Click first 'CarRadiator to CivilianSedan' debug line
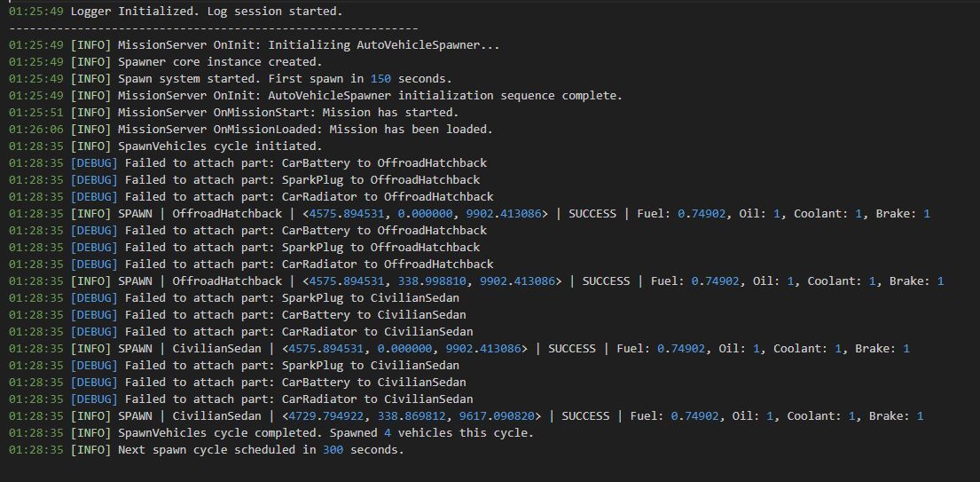This screenshot has width=980, height=482. coord(240,332)
